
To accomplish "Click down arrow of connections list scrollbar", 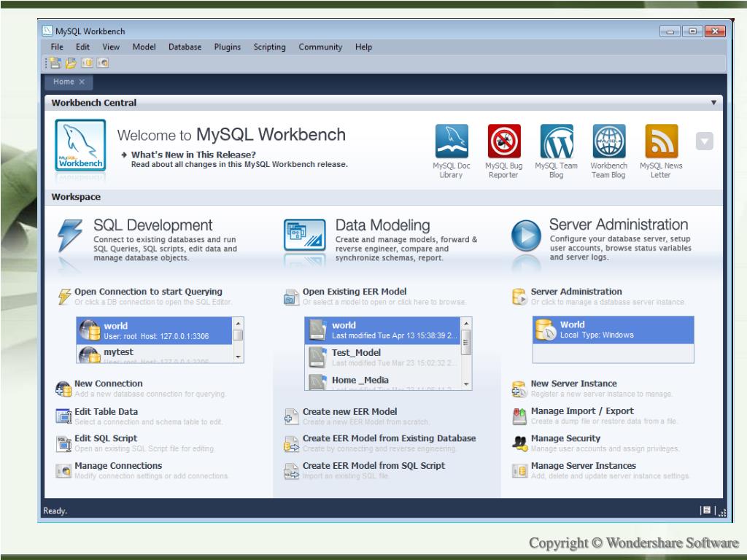I will (x=239, y=357).
